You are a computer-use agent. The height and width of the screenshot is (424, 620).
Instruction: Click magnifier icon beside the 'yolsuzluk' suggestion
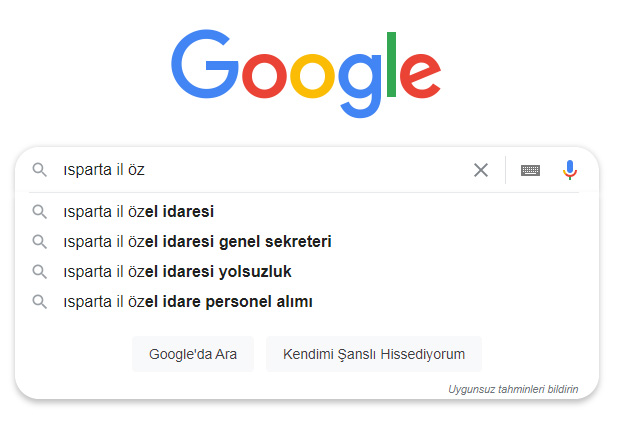(40, 272)
